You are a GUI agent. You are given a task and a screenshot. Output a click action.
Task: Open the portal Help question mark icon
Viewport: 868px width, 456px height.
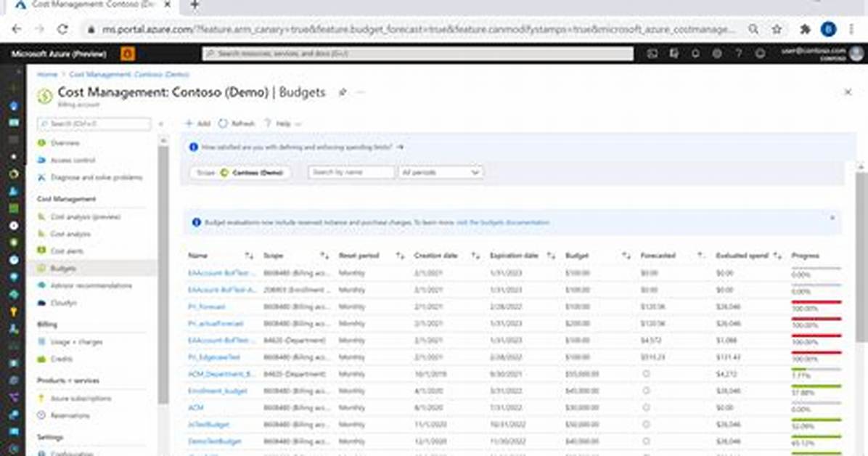coord(739,54)
